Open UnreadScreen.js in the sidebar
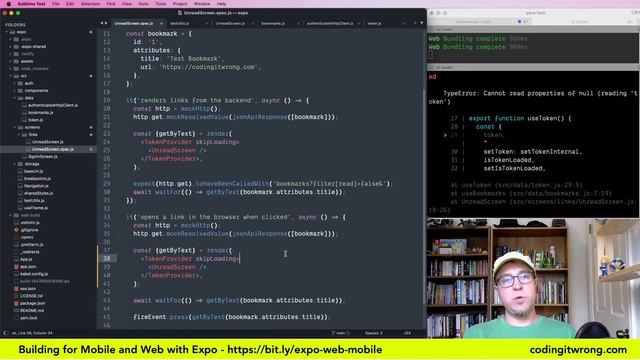This screenshot has height=360, width=640. click(x=48, y=142)
